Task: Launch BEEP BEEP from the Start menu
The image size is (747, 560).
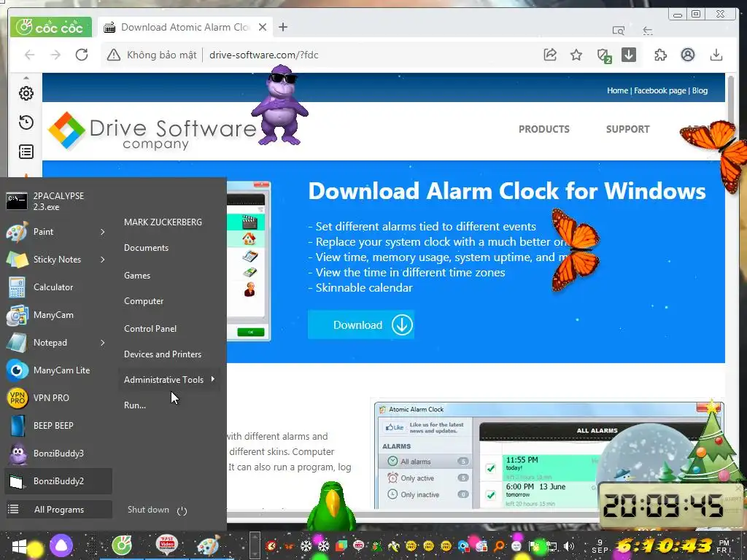Action: pyautogui.click(x=58, y=425)
